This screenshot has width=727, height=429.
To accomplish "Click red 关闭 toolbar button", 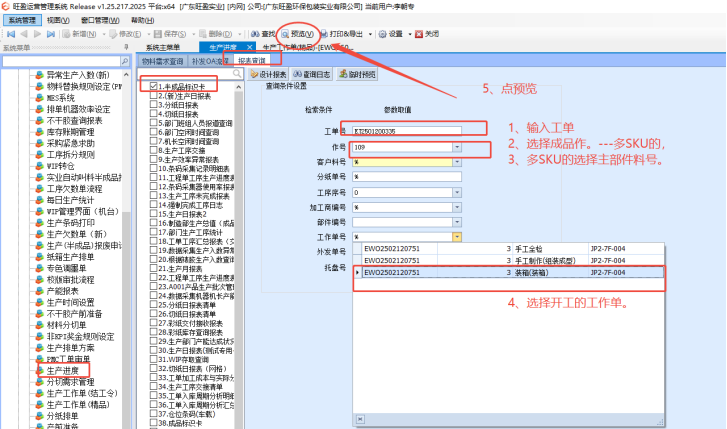I will 427,34.
